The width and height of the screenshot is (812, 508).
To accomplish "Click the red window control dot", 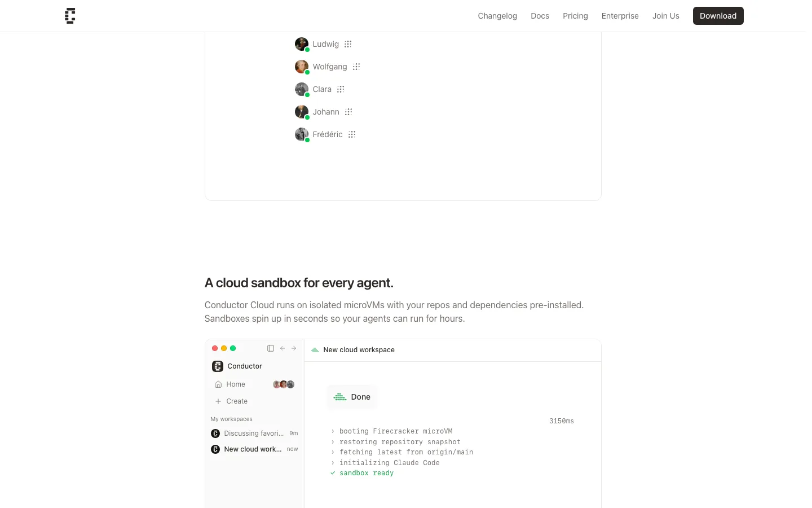I will (215, 348).
